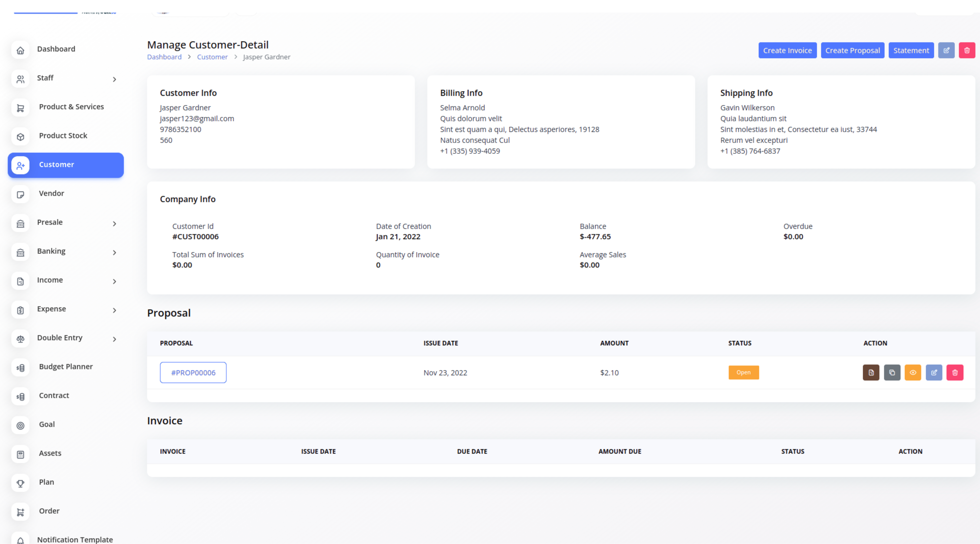Open Budget Planner from the sidebar
Image resolution: width=980 pixels, height=544 pixels.
pos(66,366)
